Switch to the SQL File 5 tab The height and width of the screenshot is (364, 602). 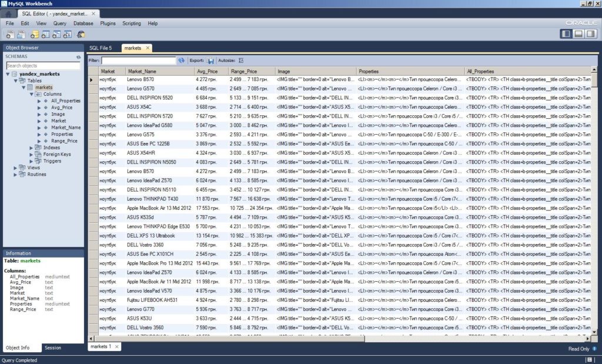[x=101, y=48]
